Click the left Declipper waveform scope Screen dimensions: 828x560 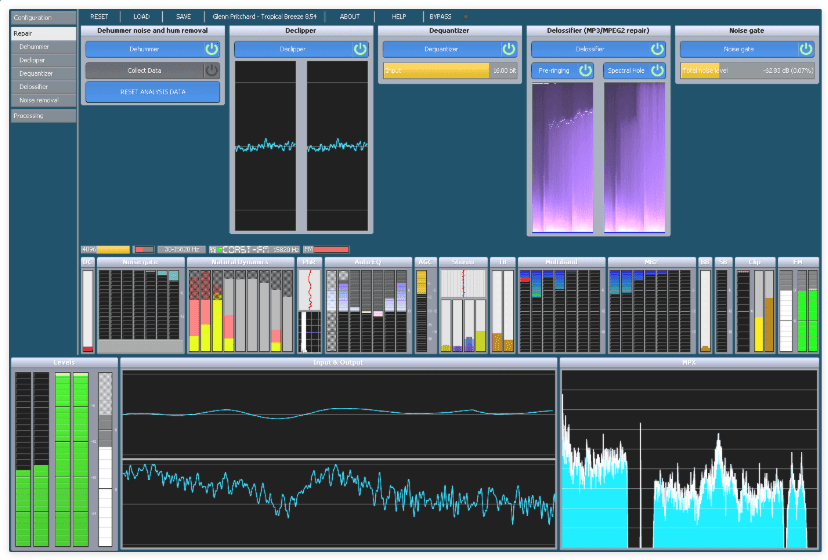[265, 146]
